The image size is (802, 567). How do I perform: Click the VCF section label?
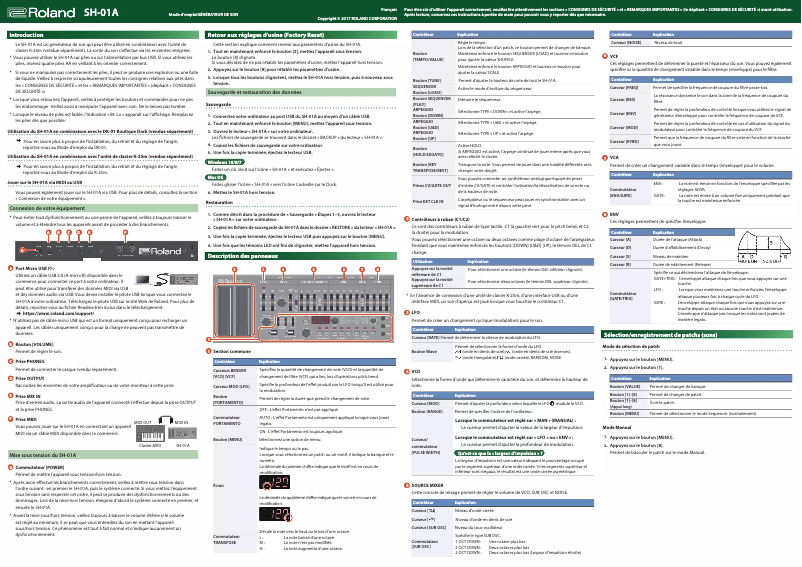[613, 57]
